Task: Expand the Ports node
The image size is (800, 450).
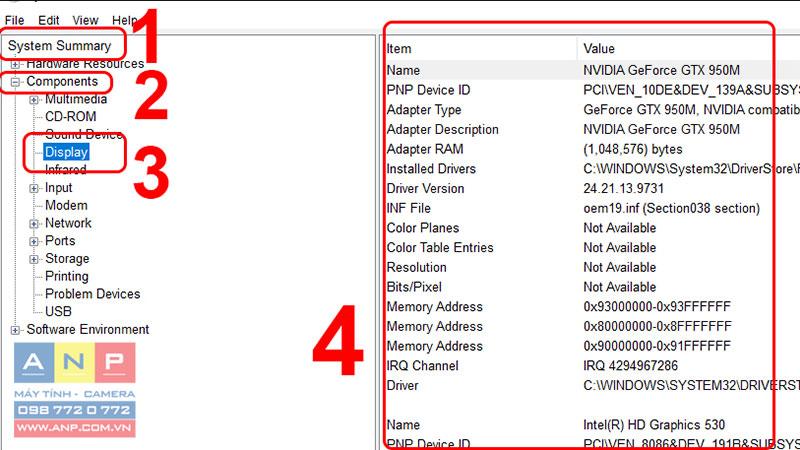Action: pos(34,241)
